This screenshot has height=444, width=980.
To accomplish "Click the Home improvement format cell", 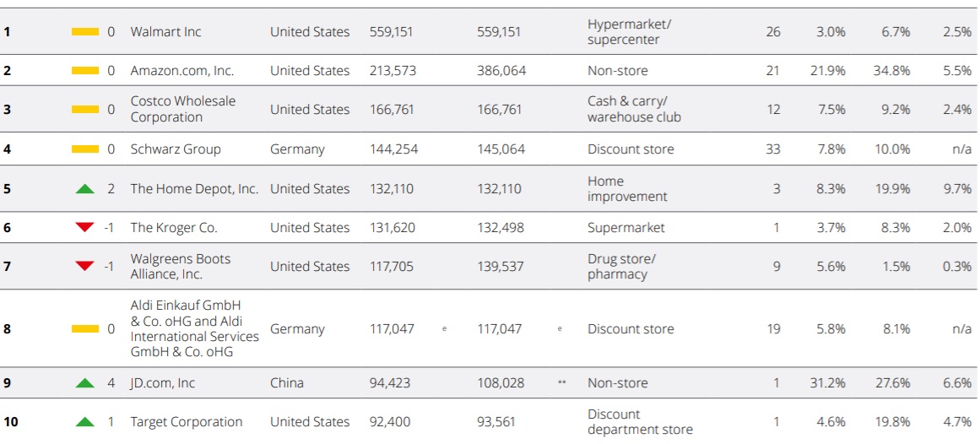I will [627, 188].
